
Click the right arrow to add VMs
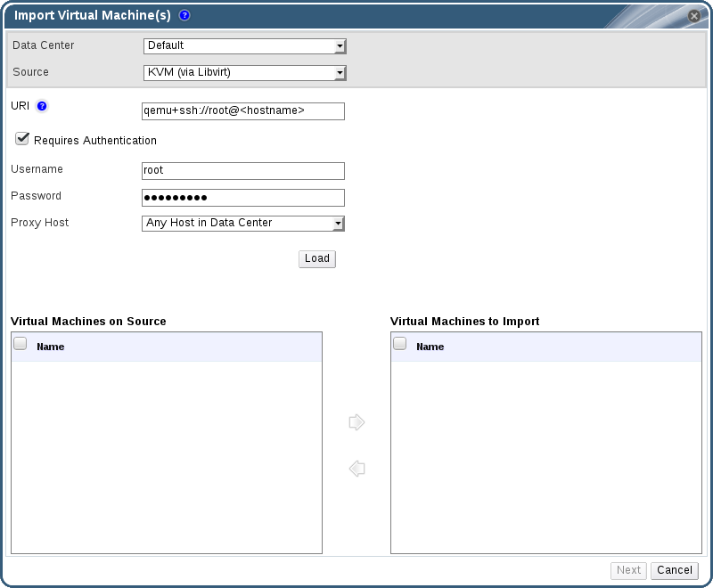(x=356, y=422)
